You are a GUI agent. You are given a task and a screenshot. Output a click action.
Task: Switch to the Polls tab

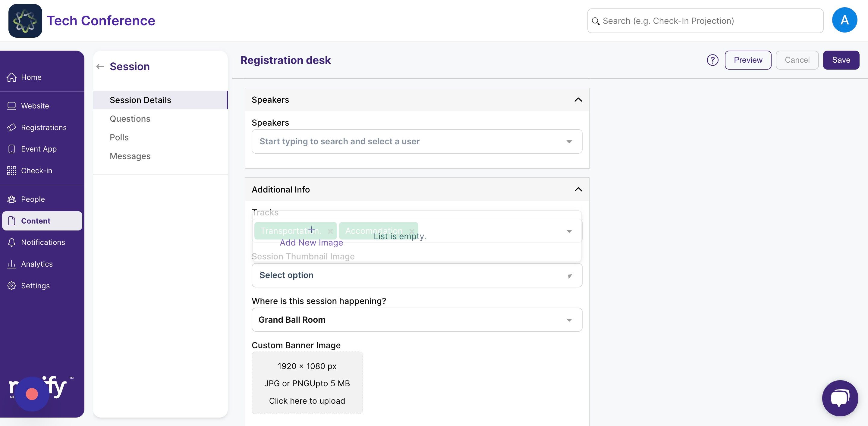[119, 137]
